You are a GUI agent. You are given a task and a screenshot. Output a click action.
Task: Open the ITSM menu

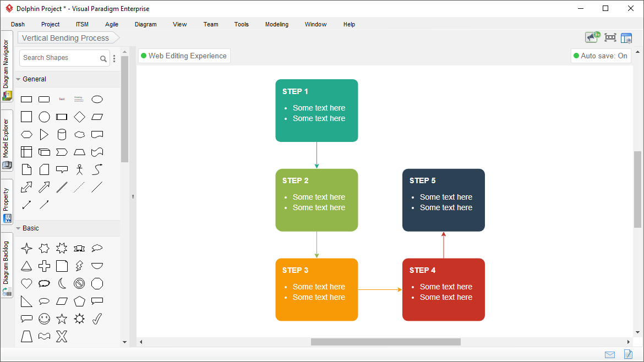(x=82, y=24)
